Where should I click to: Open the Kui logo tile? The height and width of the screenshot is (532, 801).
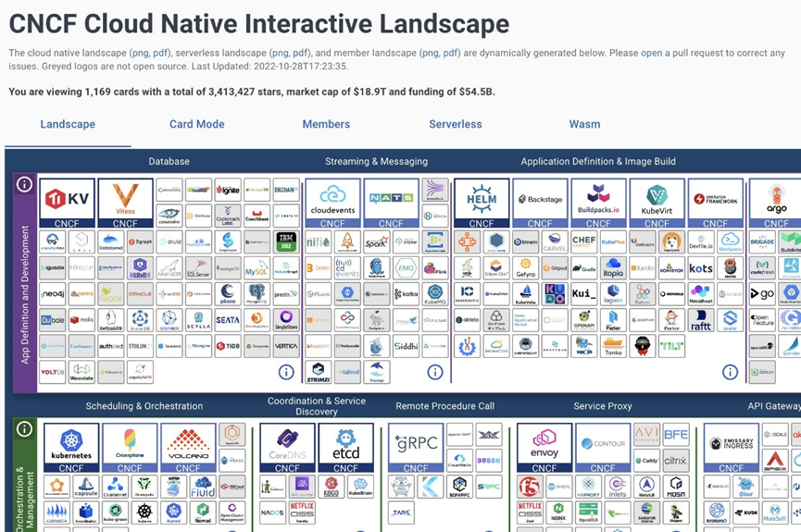point(584,294)
